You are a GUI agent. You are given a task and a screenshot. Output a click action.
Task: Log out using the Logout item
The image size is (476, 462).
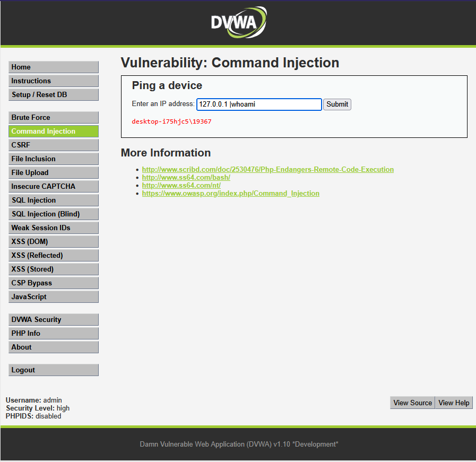[54, 370]
